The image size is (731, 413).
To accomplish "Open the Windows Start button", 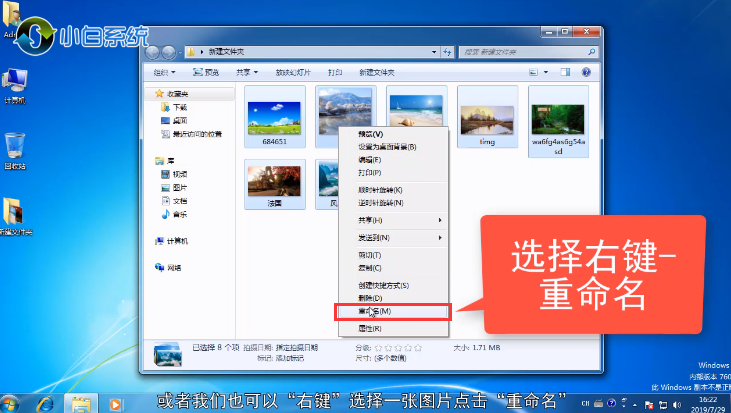I will coord(9,404).
